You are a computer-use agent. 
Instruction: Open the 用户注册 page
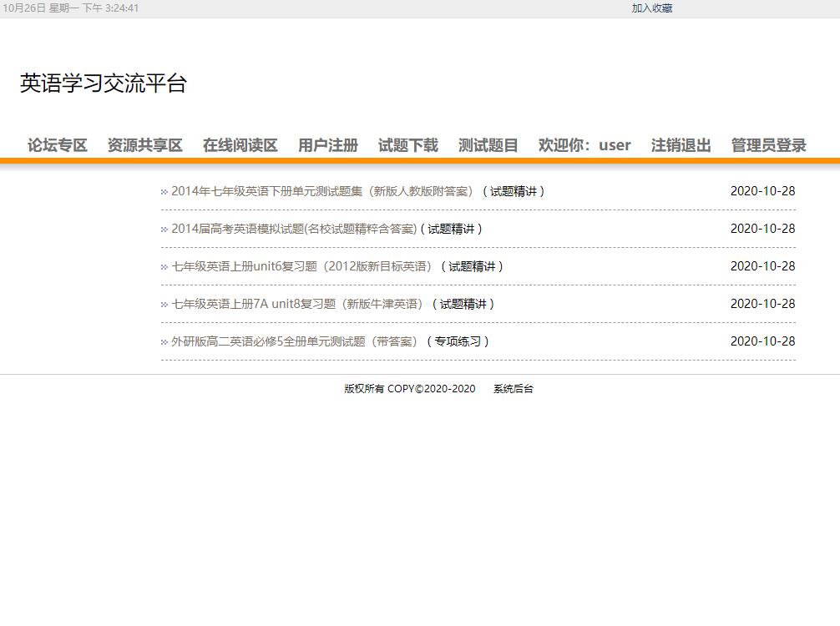point(326,144)
